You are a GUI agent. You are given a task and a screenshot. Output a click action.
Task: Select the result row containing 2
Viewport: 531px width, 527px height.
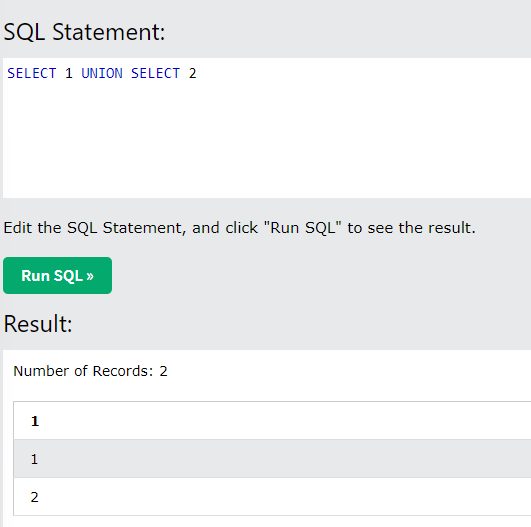[272, 497]
